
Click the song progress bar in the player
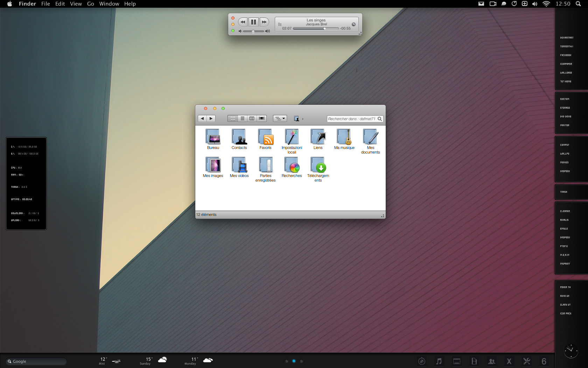click(x=316, y=28)
